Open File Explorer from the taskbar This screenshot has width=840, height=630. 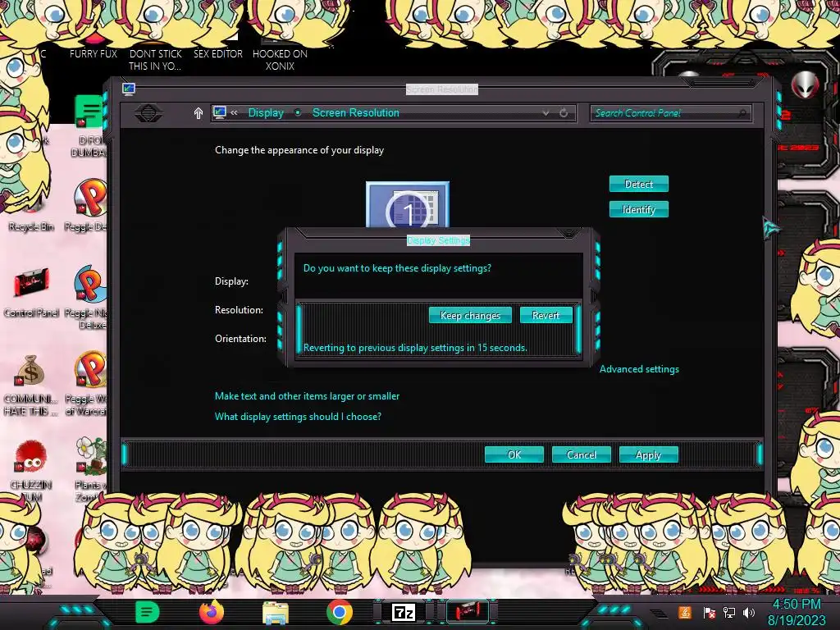point(276,612)
